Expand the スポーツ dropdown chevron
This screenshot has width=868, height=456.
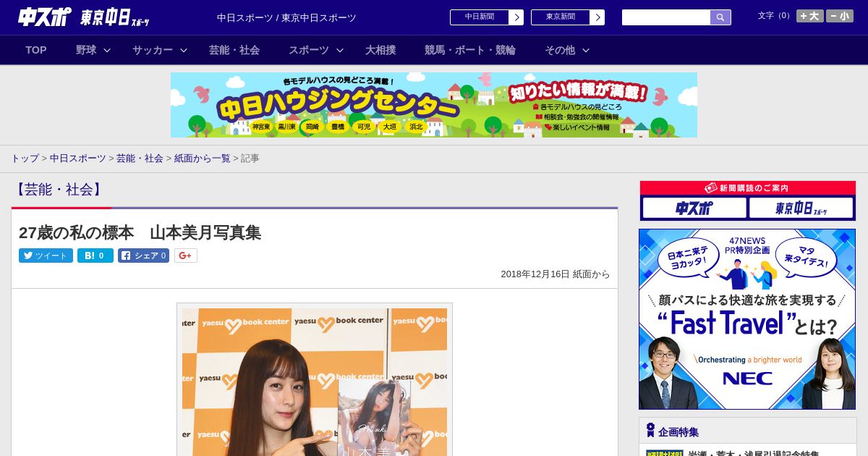tap(340, 50)
